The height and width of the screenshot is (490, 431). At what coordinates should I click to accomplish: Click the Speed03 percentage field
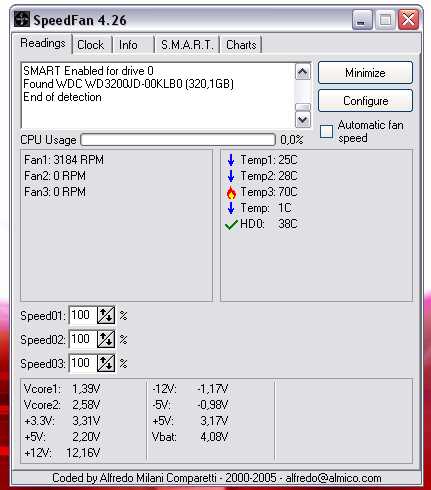click(x=83, y=363)
